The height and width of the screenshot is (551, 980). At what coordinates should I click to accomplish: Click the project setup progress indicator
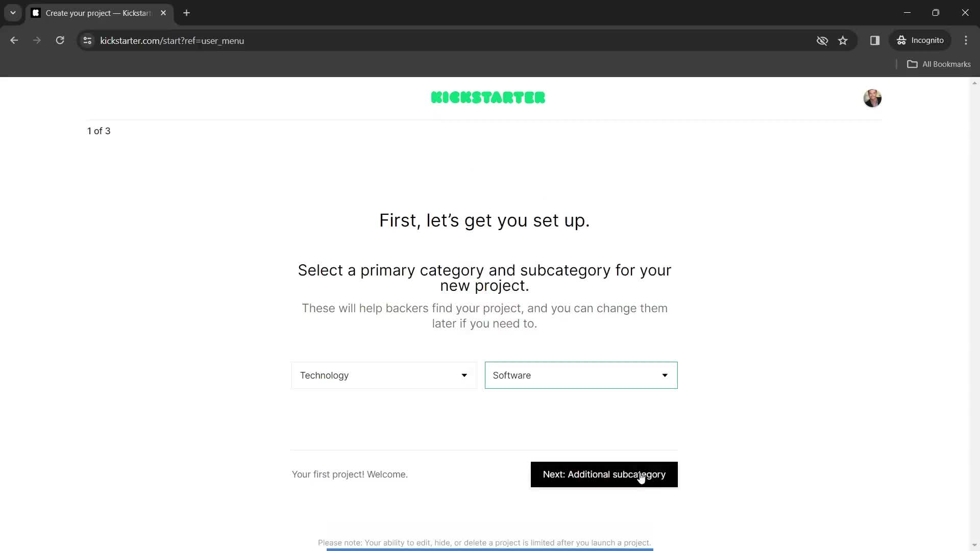pos(99,131)
